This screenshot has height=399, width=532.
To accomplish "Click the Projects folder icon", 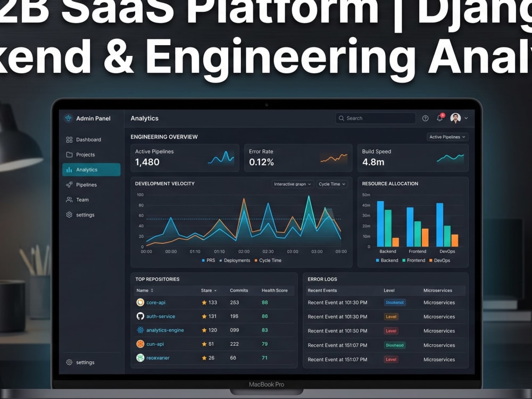I will tap(69, 154).
